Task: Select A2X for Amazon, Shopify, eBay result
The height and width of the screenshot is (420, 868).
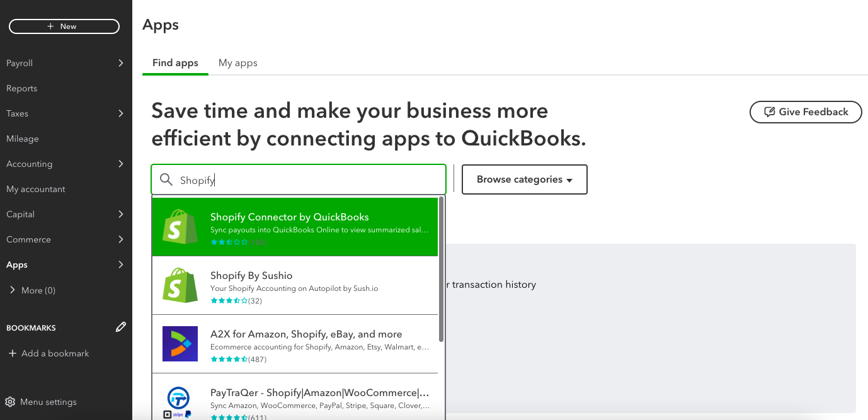Action: coord(295,344)
